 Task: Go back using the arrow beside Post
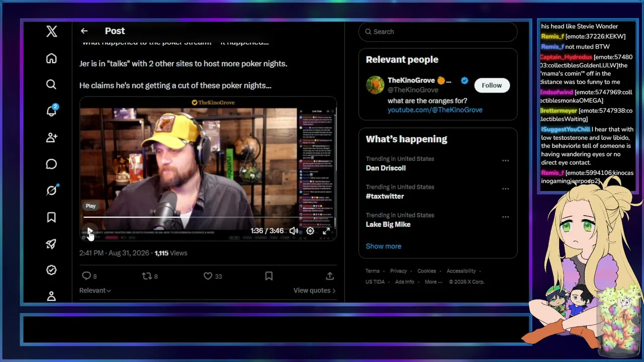pyautogui.click(x=84, y=31)
